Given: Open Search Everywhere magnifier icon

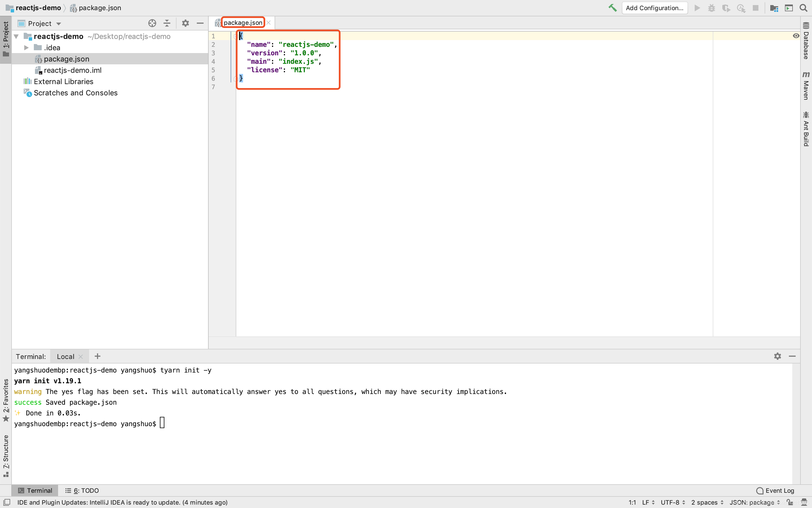Looking at the screenshot, I should (803, 8).
